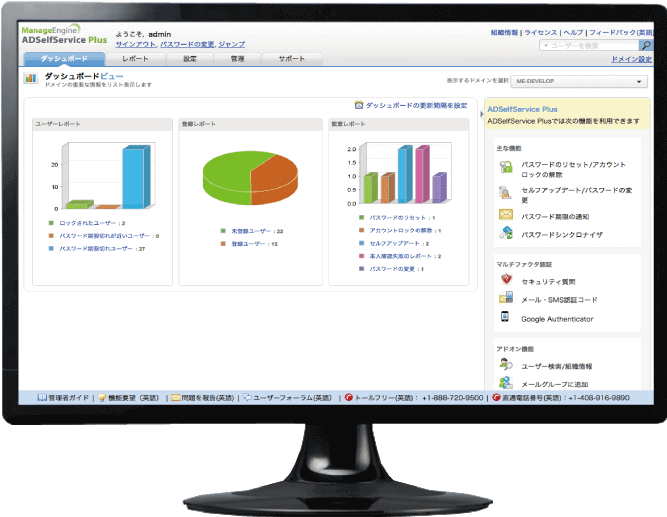Click the user search/organization info icon
This screenshot has width=667, height=517.
click(x=506, y=364)
